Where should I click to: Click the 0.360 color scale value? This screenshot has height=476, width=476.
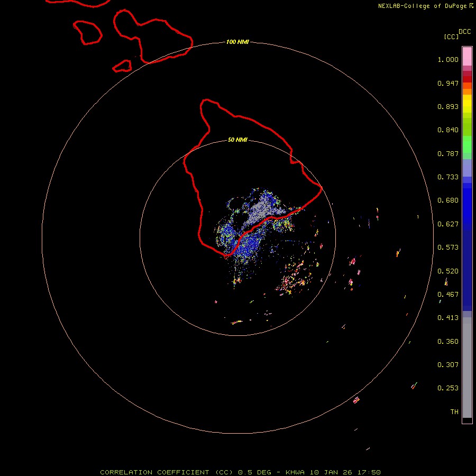click(x=448, y=342)
